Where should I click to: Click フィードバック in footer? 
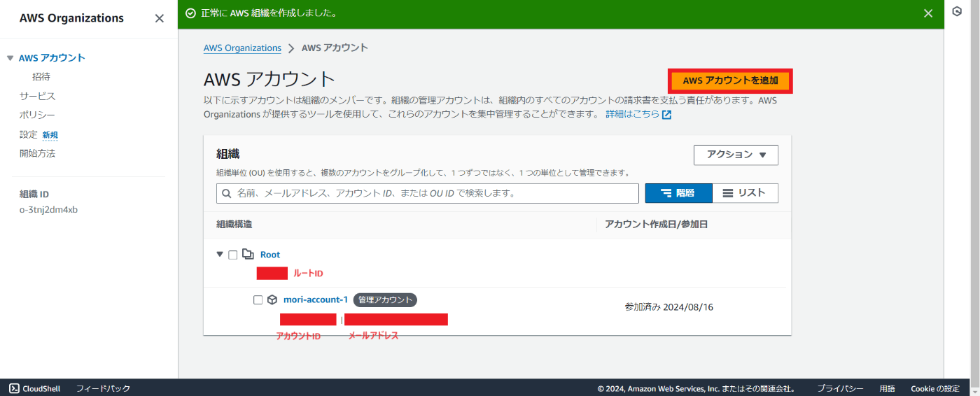103,388
